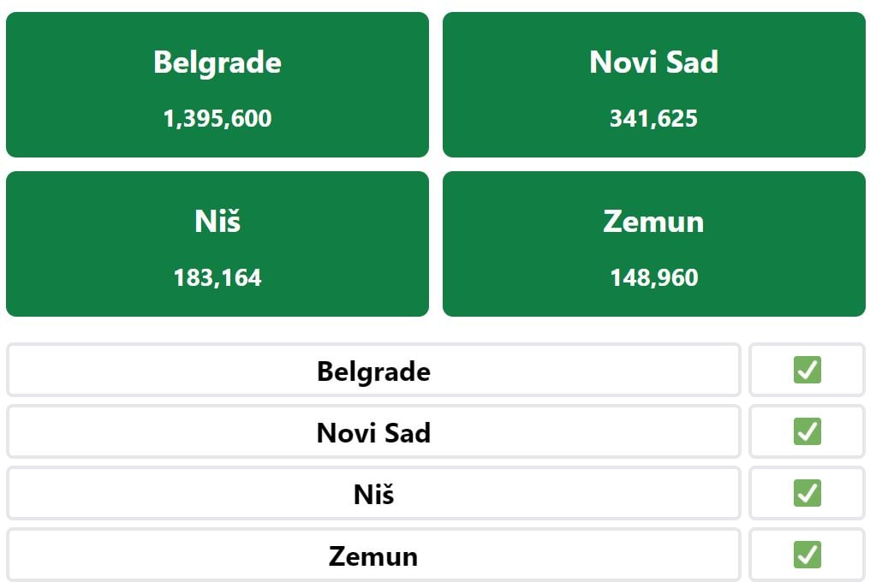The width and height of the screenshot is (870, 588).
Task: Open the green card showing 341,625 population
Action: click(x=654, y=85)
